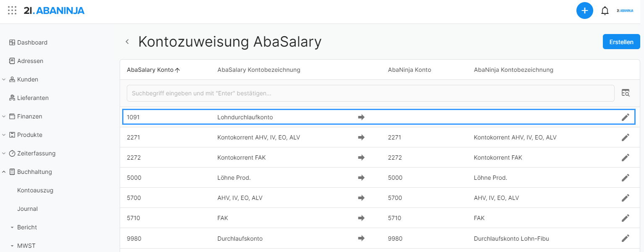
Task: Open the account logo in top-right corner
Action: pos(625,10)
